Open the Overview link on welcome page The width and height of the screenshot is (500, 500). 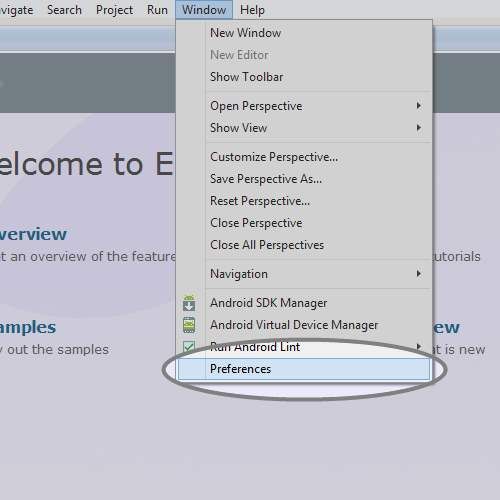pyautogui.click(x=33, y=234)
